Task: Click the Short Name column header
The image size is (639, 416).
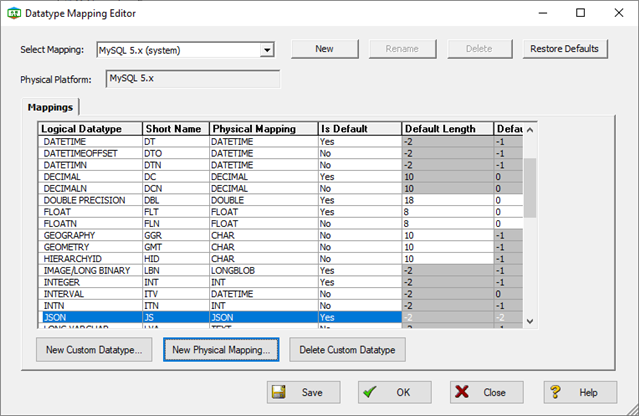Action: tap(176, 129)
